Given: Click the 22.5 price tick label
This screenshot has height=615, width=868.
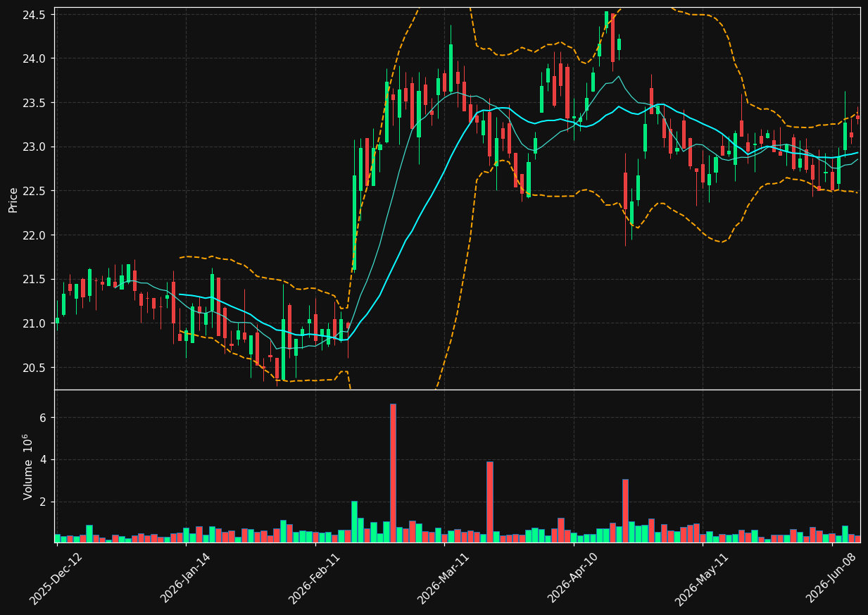Looking at the screenshot, I should 35,191.
